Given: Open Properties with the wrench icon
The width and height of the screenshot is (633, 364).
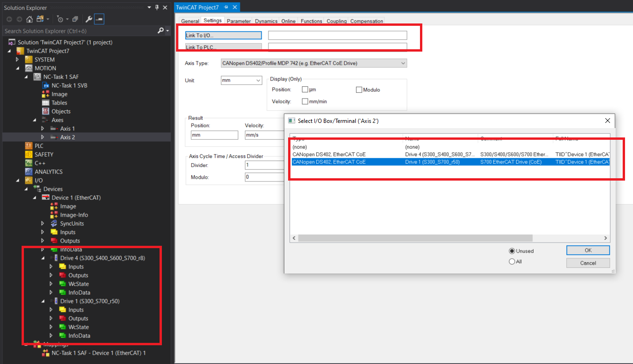Looking at the screenshot, I should pos(89,19).
